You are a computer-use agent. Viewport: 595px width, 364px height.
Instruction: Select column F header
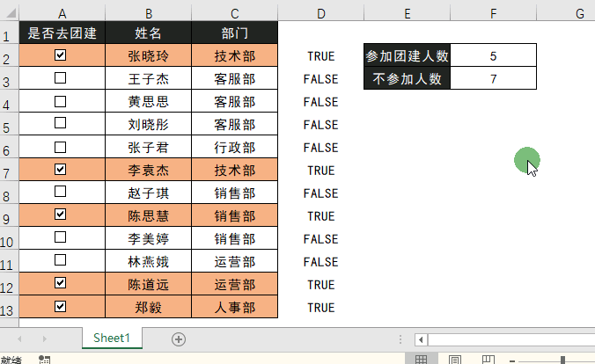493,14
